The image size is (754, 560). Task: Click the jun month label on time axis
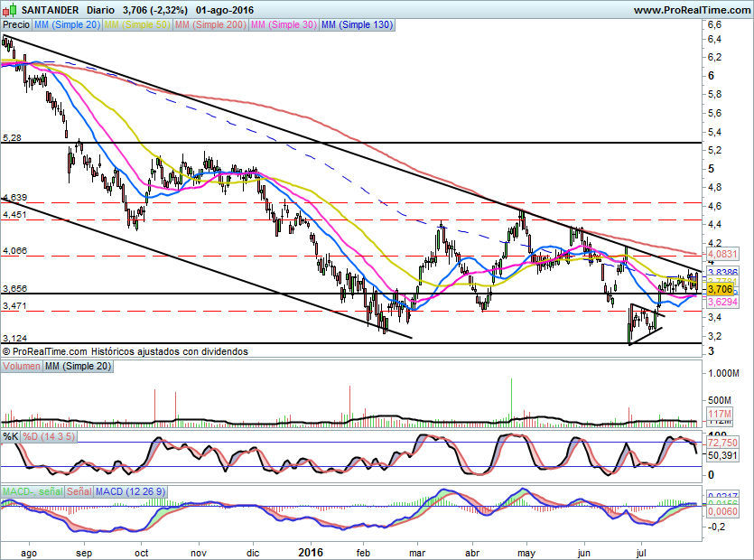pos(583,554)
